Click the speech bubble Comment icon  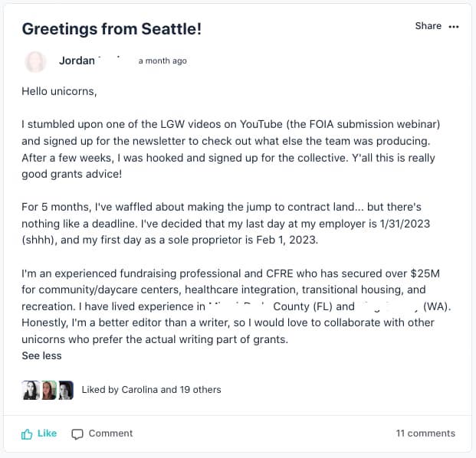point(77,433)
